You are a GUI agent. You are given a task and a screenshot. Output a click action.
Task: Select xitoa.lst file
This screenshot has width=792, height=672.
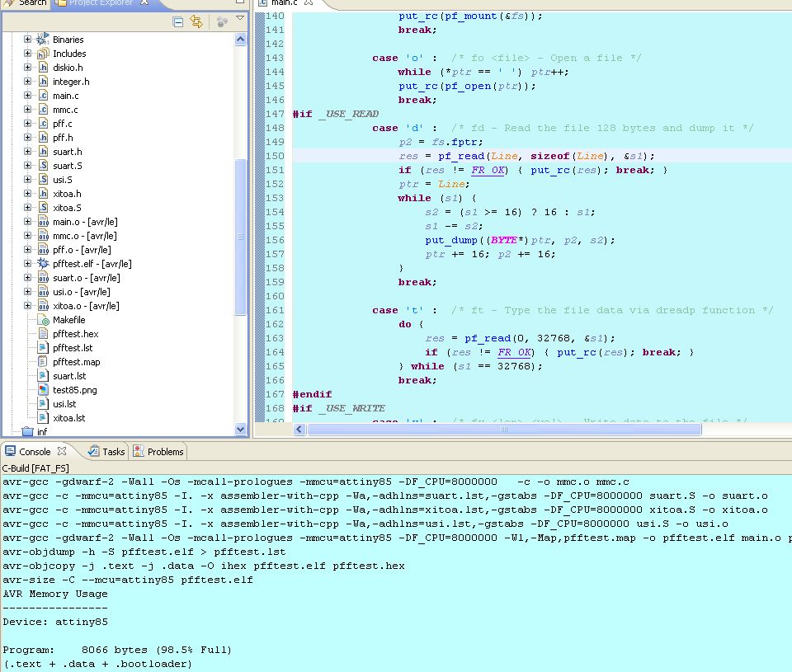pos(68,418)
